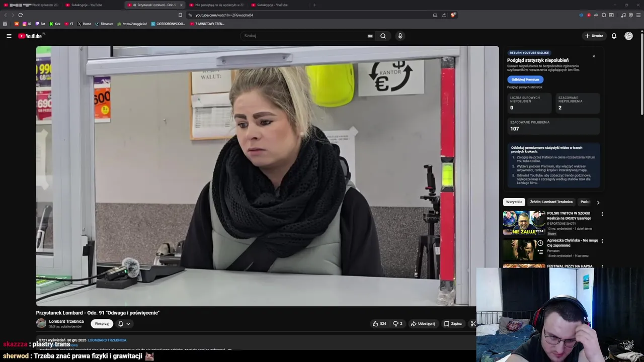Click the share icon in the address bar
Image resolution: width=644 pixels, height=362 pixels.
443,15
